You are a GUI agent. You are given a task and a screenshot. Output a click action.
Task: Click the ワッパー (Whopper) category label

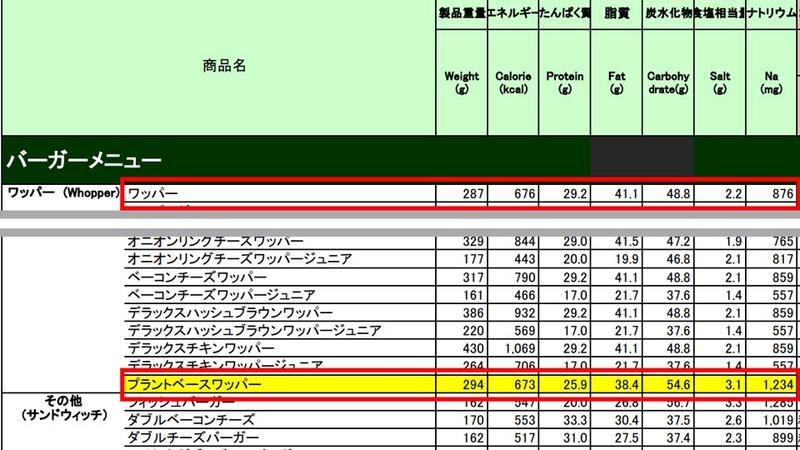point(63,193)
